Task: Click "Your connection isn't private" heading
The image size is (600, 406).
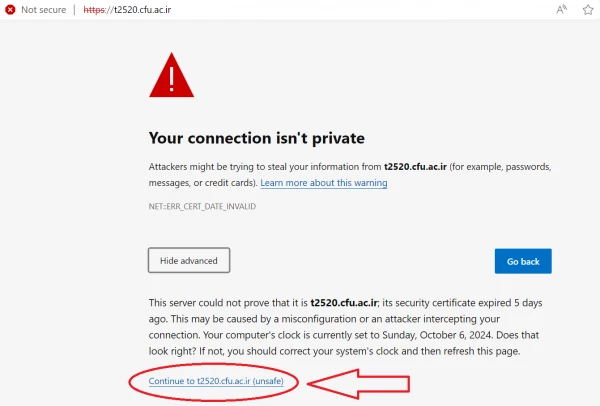Action: (256, 138)
